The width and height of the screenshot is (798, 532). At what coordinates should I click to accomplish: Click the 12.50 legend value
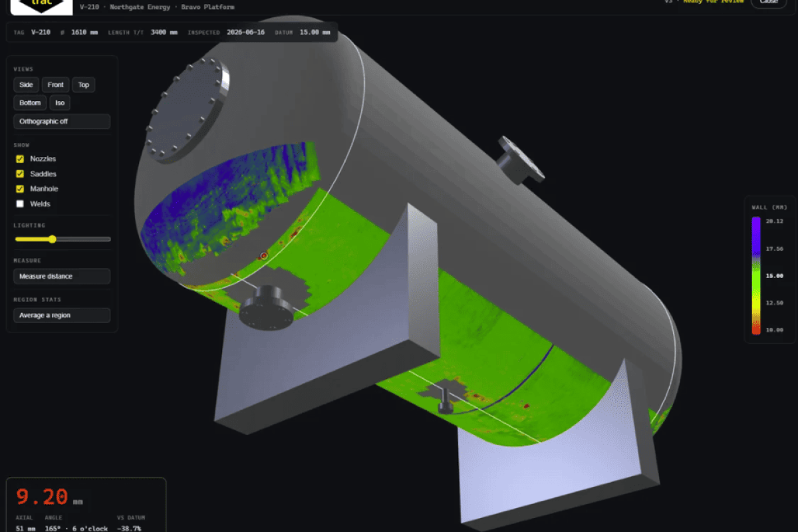tap(775, 303)
